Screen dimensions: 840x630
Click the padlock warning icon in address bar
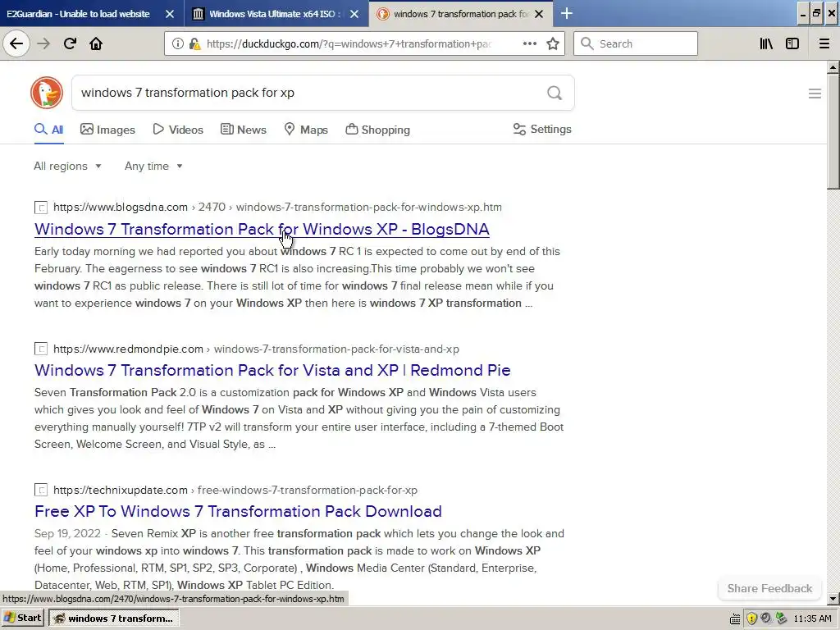pos(195,44)
